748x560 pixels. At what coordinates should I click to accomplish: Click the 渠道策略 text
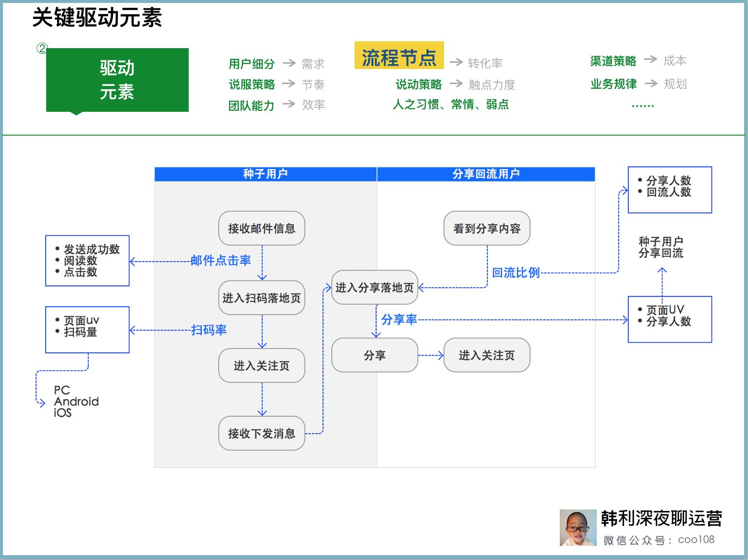(x=613, y=61)
